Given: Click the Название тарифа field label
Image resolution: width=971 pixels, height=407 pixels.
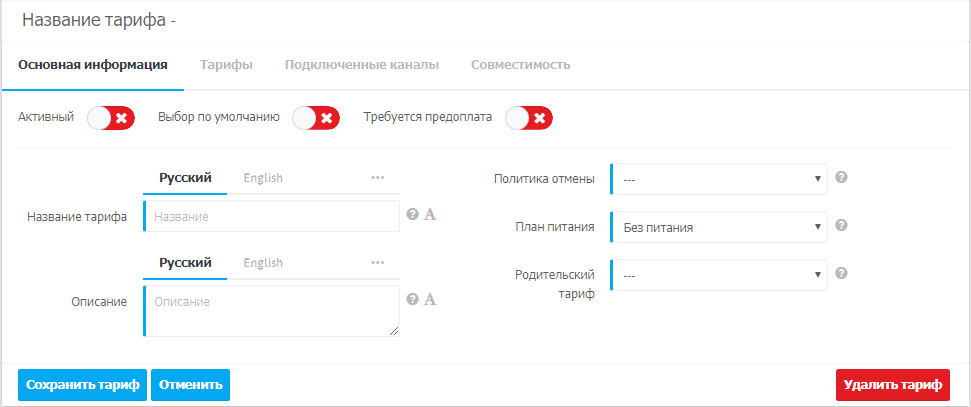Looking at the screenshot, I should (77, 217).
